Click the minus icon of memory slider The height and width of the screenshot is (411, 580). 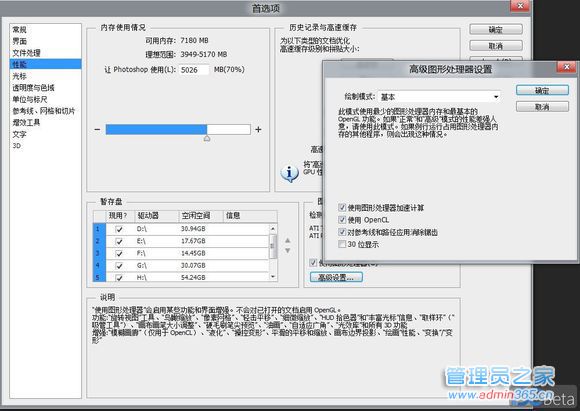coord(97,129)
